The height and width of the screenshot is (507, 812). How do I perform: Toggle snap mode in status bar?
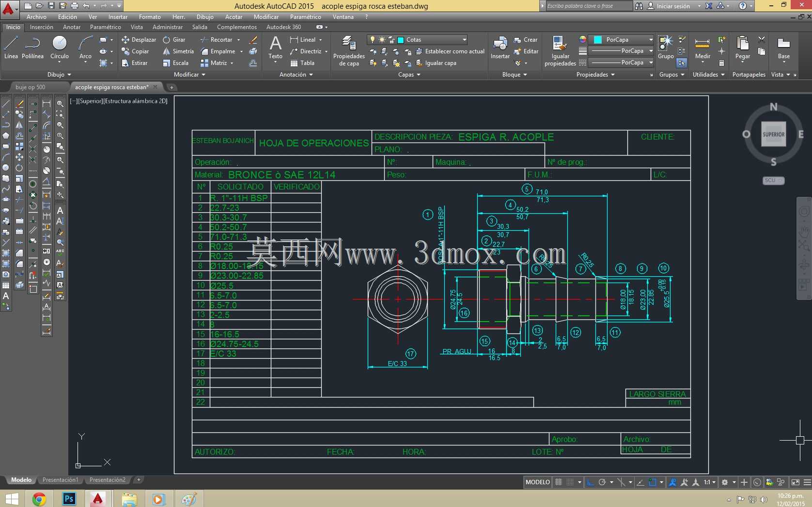570,482
